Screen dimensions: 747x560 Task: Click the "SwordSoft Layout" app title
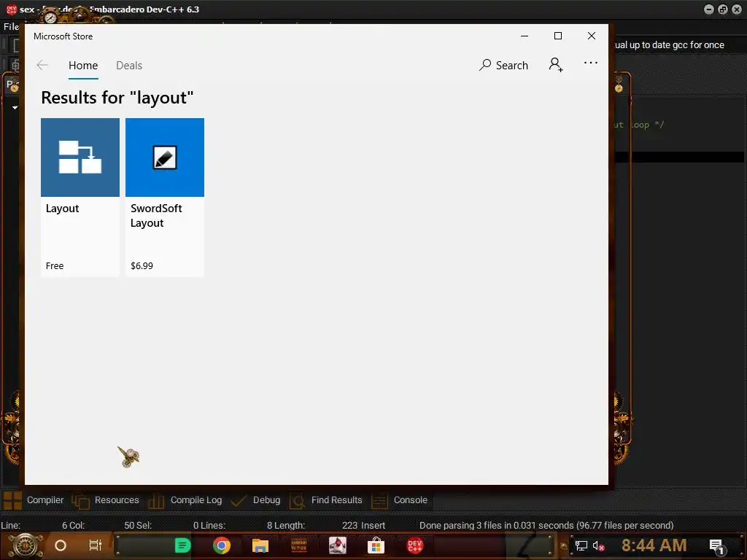156,216
